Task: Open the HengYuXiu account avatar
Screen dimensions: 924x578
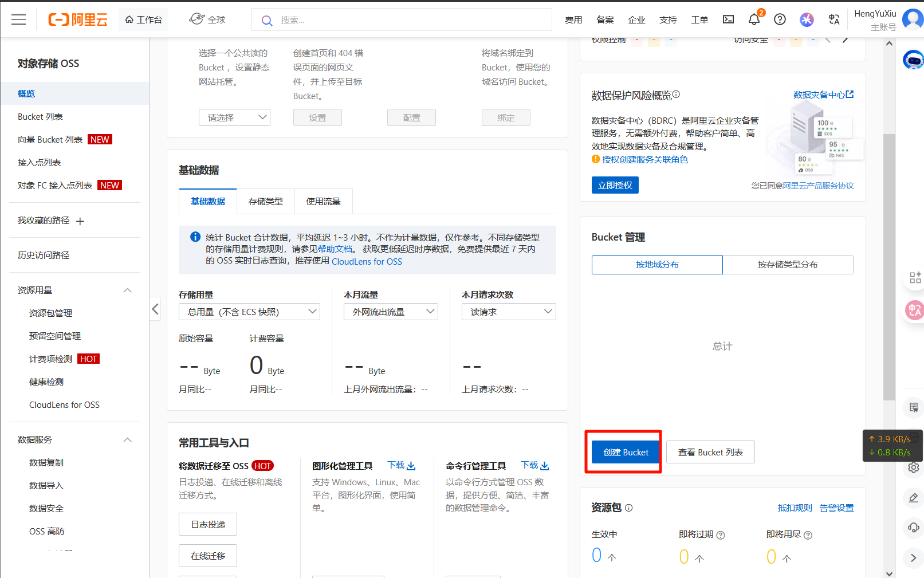Action: 913,19
